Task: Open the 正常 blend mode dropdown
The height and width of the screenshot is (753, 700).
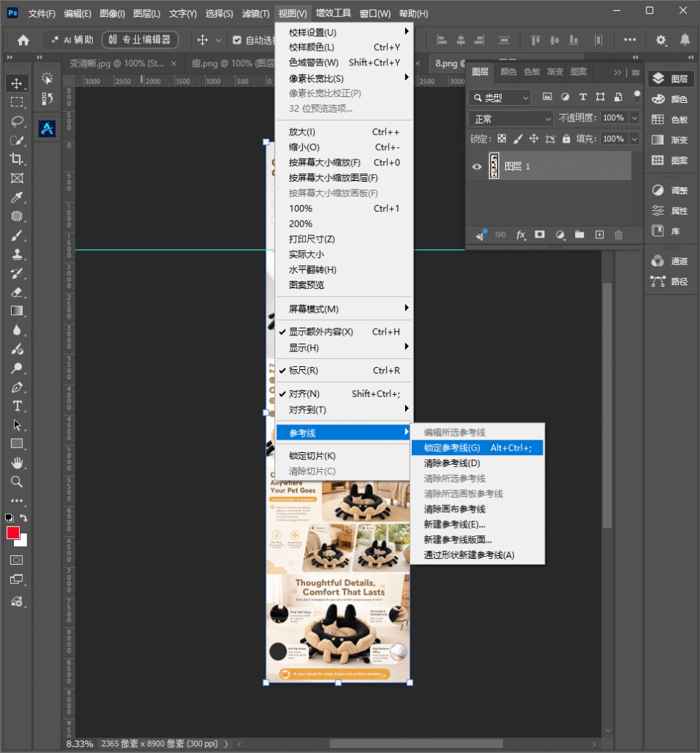Action: click(x=511, y=118)
